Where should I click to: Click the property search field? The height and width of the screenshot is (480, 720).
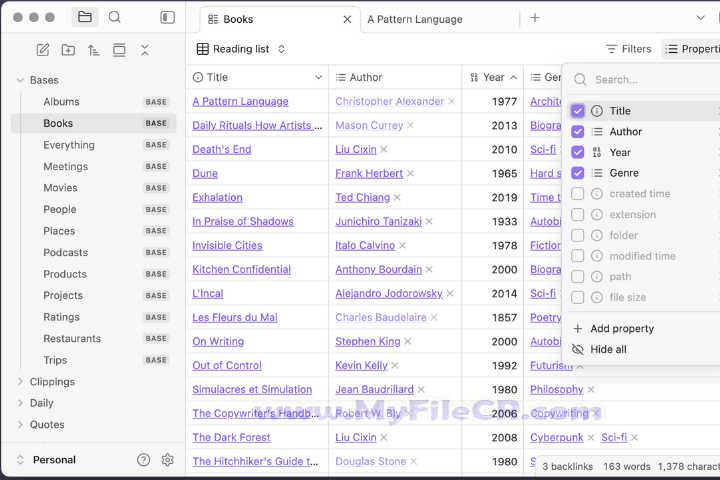650,80
